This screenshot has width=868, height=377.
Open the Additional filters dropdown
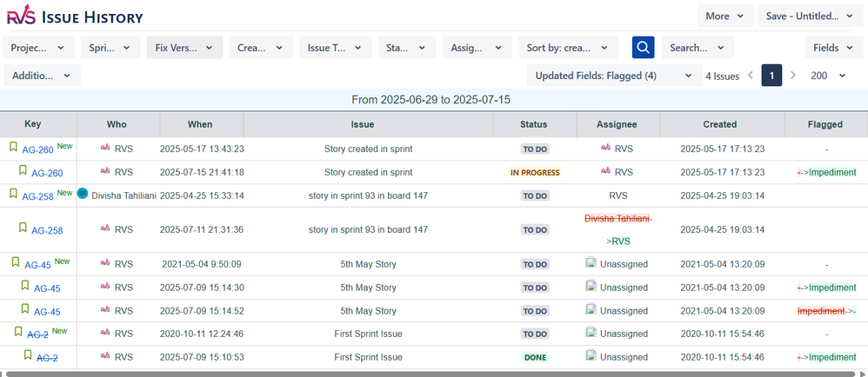(x=42, y=76)
